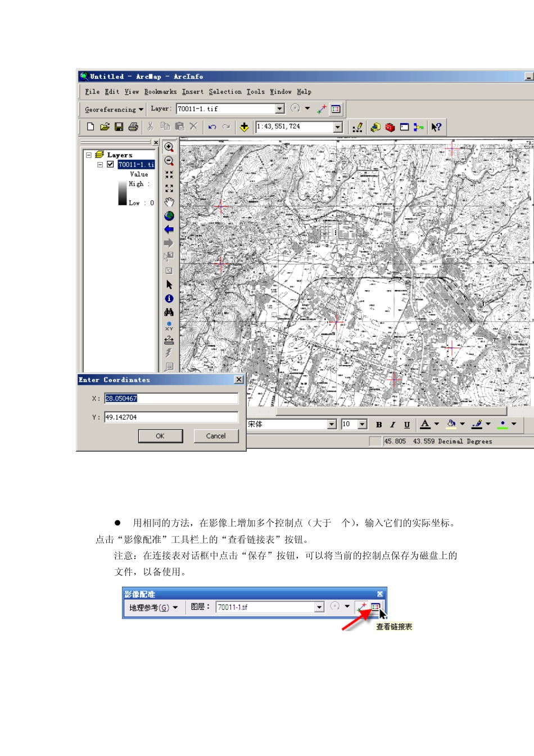Select the Add Control Points tool
Image resolution: width=534 pixels, height=756 pixels.
point(322,109)
